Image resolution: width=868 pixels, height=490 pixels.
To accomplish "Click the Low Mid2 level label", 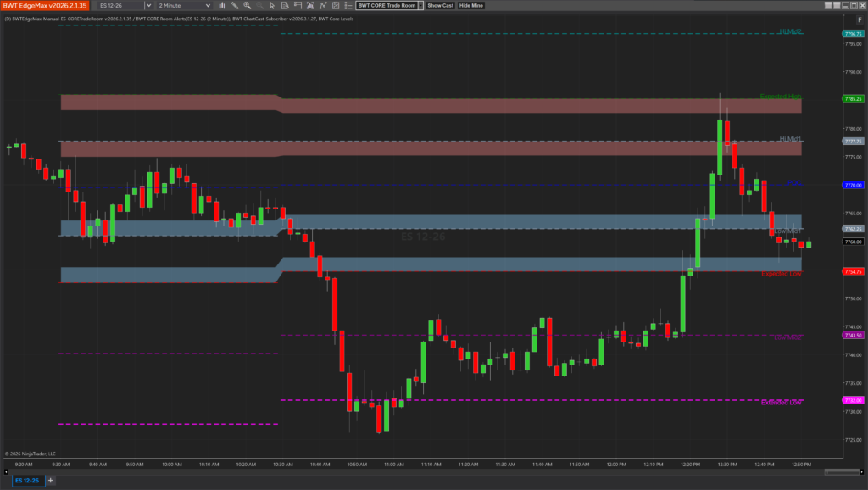I will tap(787, 337).
